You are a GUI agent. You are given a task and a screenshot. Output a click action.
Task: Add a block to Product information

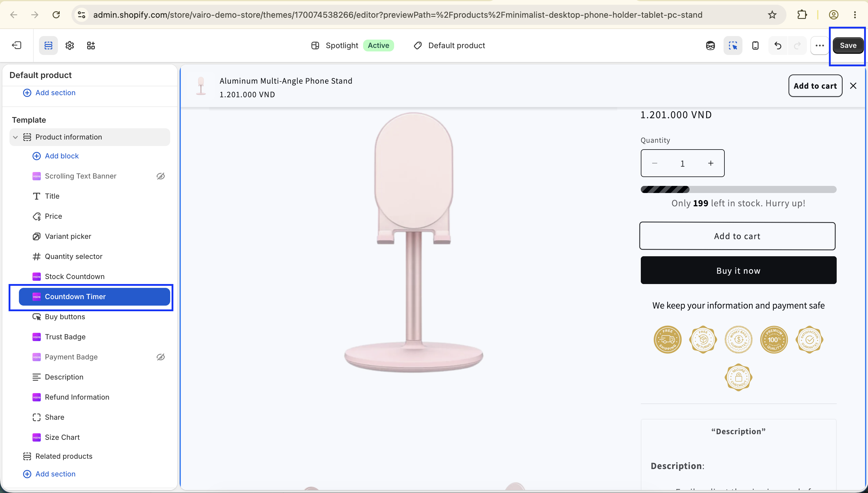click(56, 156)
